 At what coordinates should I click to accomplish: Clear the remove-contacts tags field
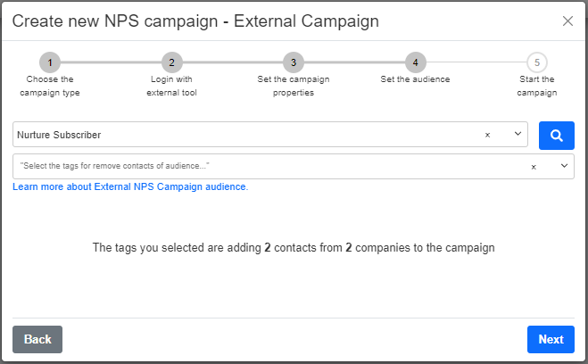tap(534, 167)
